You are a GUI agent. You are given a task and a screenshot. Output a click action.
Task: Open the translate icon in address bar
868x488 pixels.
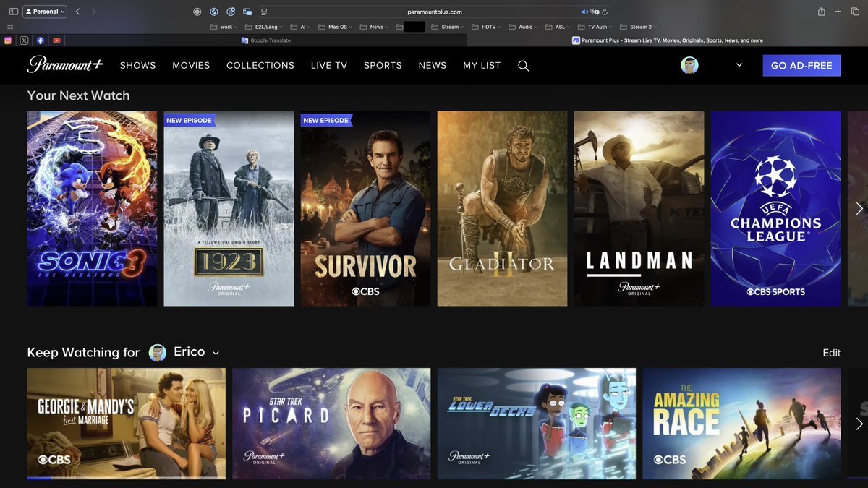coord(595,12)
